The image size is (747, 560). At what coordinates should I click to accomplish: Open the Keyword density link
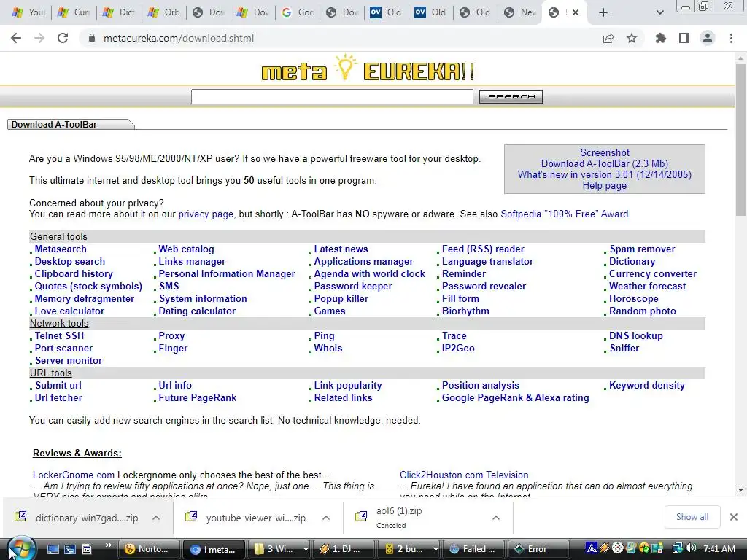click(647, 385)
